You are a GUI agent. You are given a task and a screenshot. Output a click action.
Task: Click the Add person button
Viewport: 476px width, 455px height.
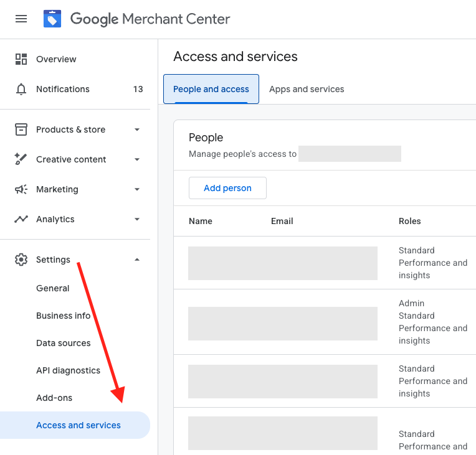[227, 188]
